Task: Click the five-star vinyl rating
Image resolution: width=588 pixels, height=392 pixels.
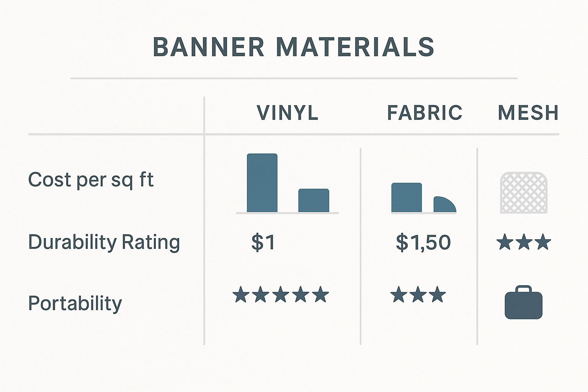Action: point(281,295)
